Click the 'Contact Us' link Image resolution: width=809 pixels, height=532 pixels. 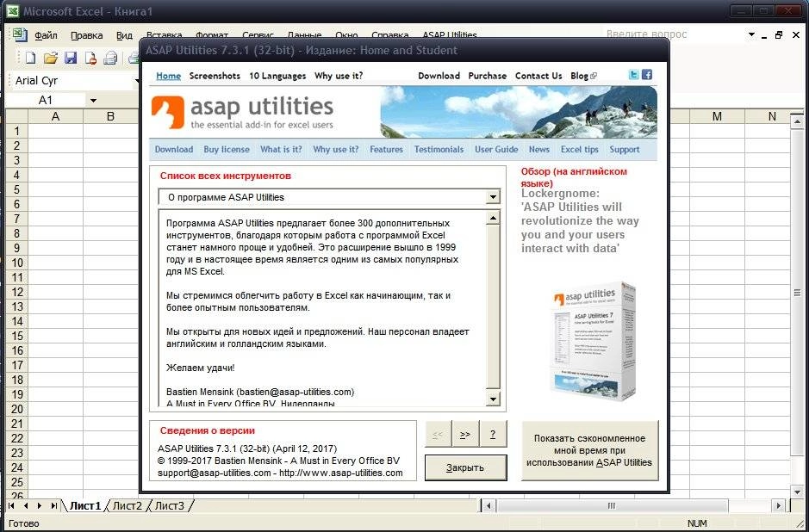538,76
